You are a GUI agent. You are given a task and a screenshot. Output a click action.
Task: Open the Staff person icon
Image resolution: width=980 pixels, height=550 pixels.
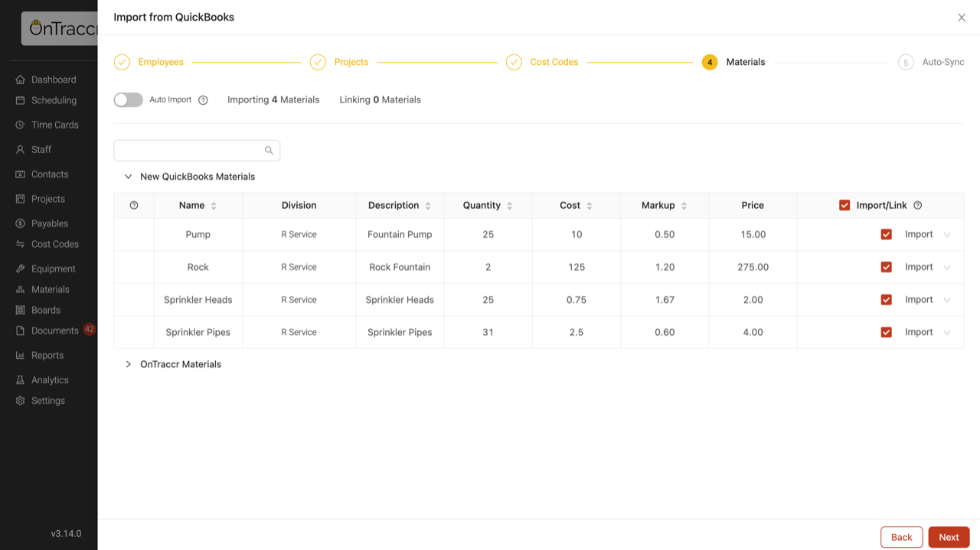tap(20, 149)
